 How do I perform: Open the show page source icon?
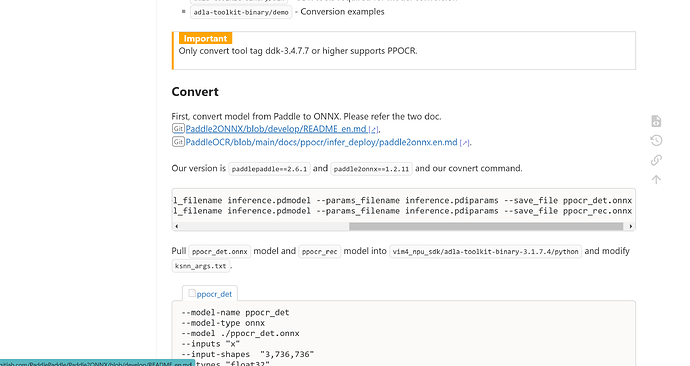pyautogui.click(x=656, y=121)
